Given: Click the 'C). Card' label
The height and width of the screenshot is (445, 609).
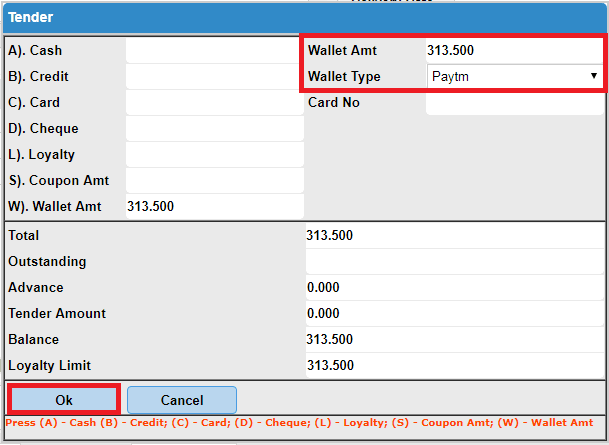Looking at the screenshot, I should tap(34, 103).
